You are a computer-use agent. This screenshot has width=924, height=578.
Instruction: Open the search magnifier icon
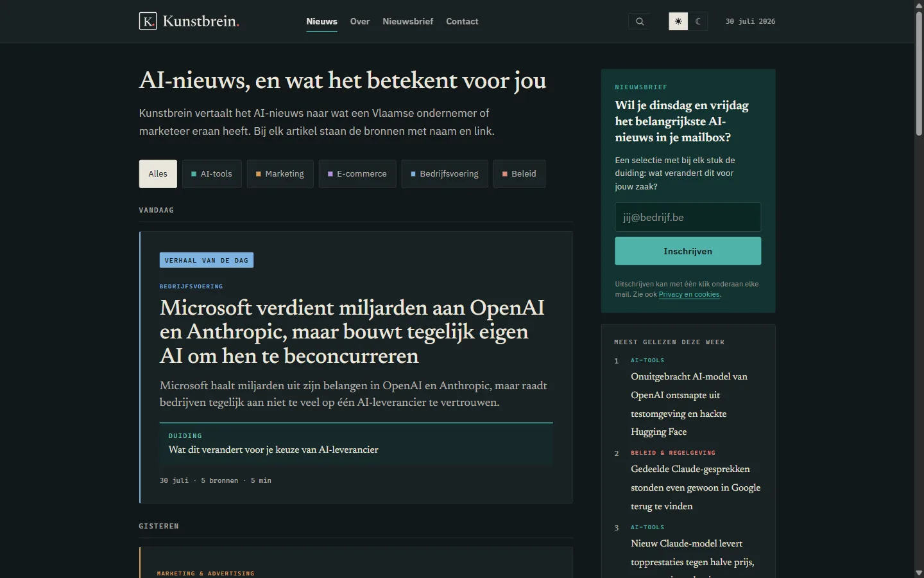coord(640,21)
